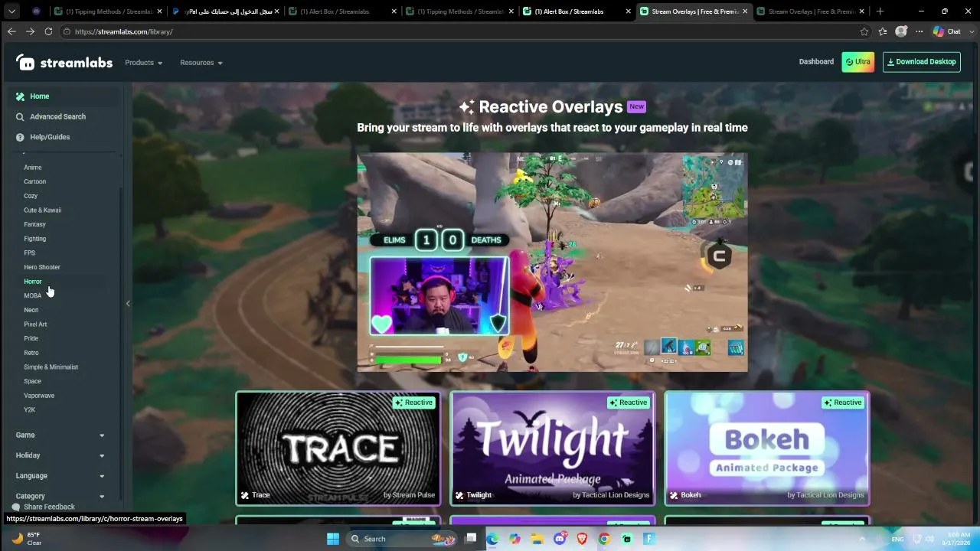
Task: Open the browser tab list chevron
Action: 11,11
